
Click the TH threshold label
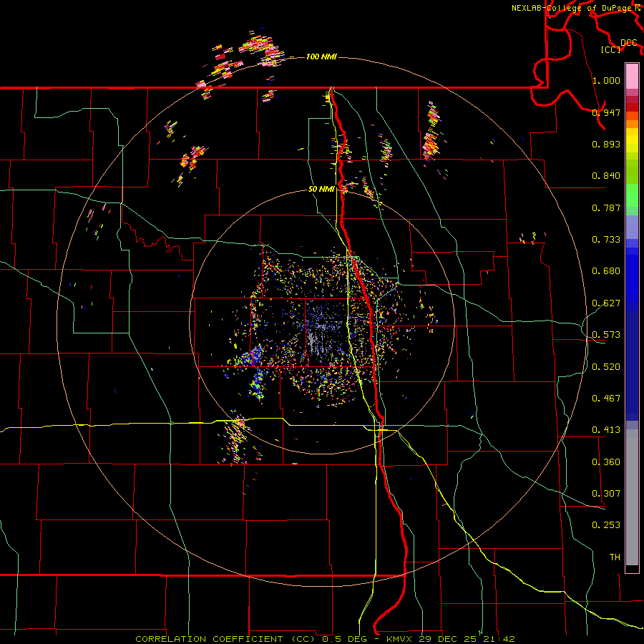[x=615, y=557]
